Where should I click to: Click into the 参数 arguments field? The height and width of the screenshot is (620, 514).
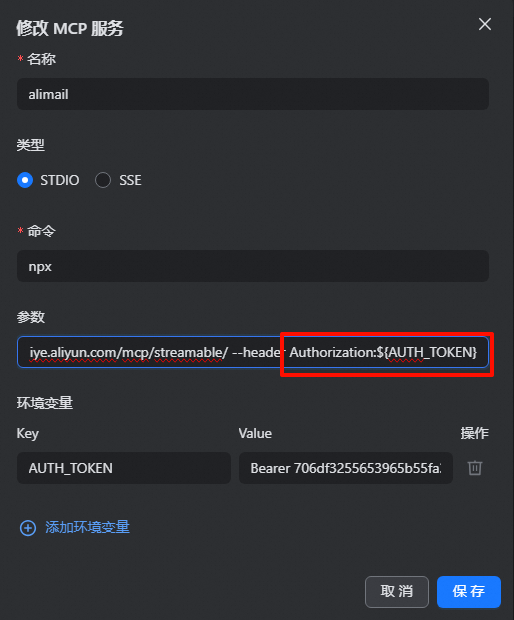253,352
